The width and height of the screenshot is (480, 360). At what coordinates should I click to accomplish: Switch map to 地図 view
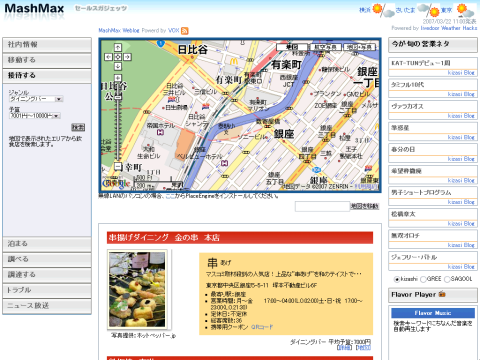[292, 47]
